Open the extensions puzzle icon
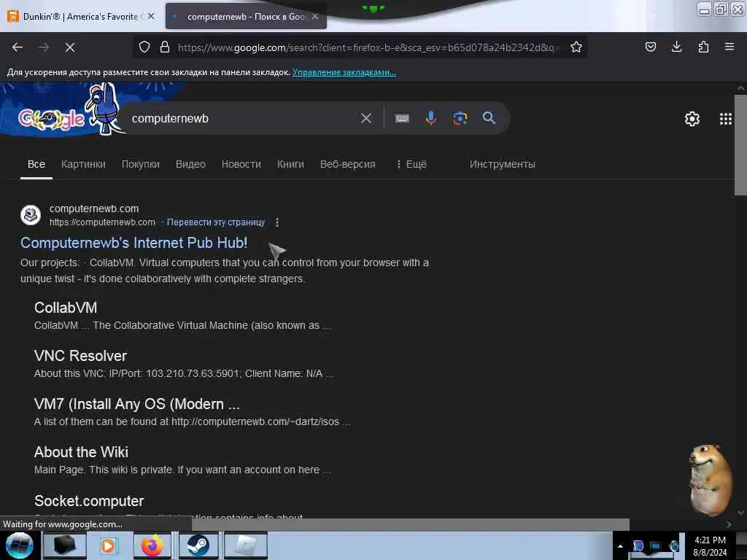This screenshot has height=560, width=747. point(703,47)
